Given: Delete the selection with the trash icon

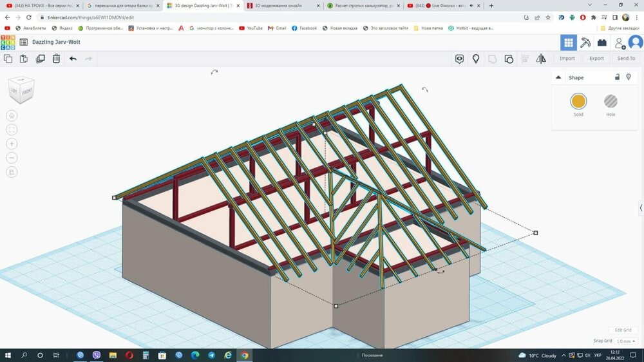Looking at the screenshot, I should pos(57,59).
